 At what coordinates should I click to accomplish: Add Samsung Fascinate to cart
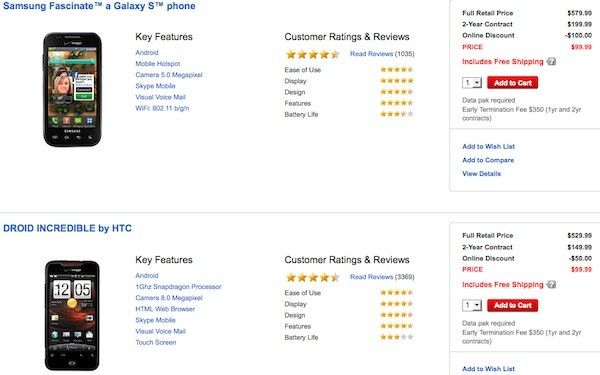pos(512,83)
